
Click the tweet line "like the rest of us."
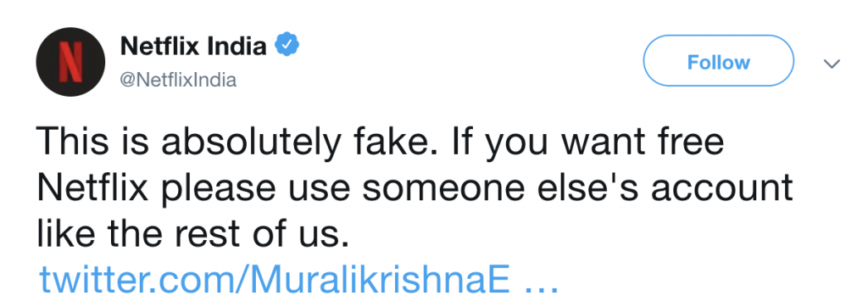coord(194,234)
